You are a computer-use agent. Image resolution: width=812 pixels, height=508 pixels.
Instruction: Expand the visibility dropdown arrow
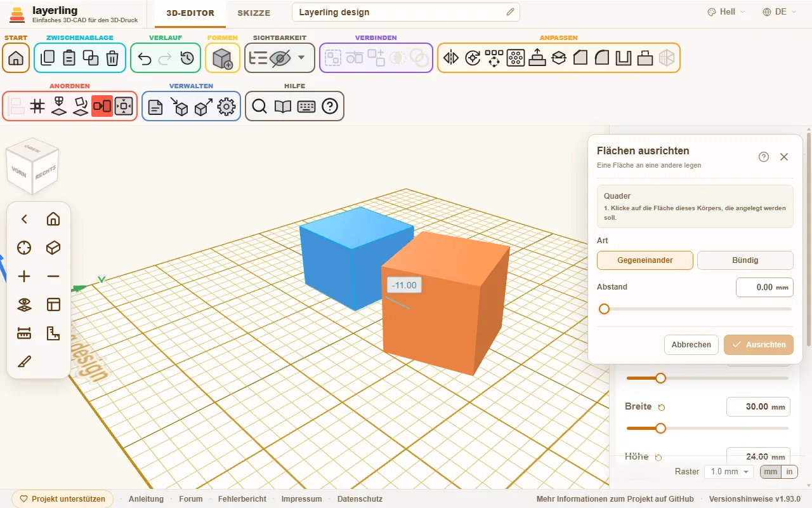(x=301, y=58)
